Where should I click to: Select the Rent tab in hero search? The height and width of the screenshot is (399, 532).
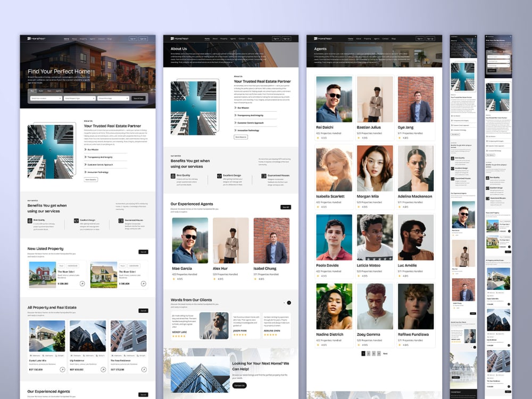[x=49, y=91]
